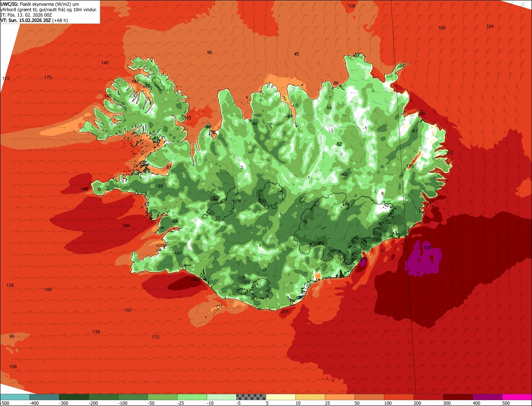Viewport: 532px width, 406px height.
Task: Click the orange 50 to 100 legend swatch
Action: tap(369, 397)
